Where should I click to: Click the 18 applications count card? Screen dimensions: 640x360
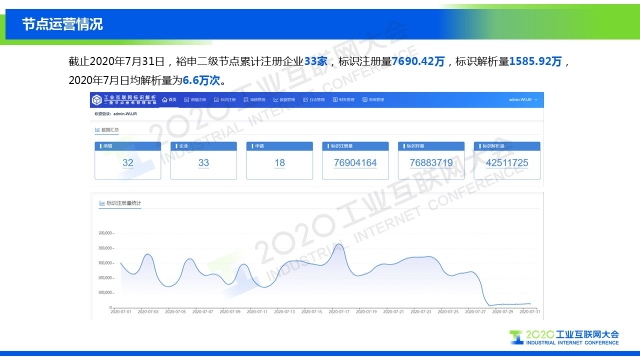[280, 160]
